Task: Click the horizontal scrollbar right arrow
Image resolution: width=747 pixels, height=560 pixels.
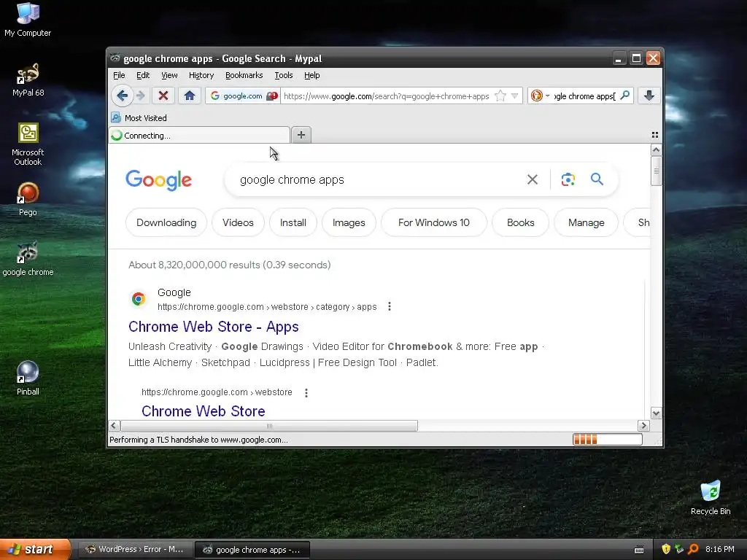Action: tap(643, 425)
